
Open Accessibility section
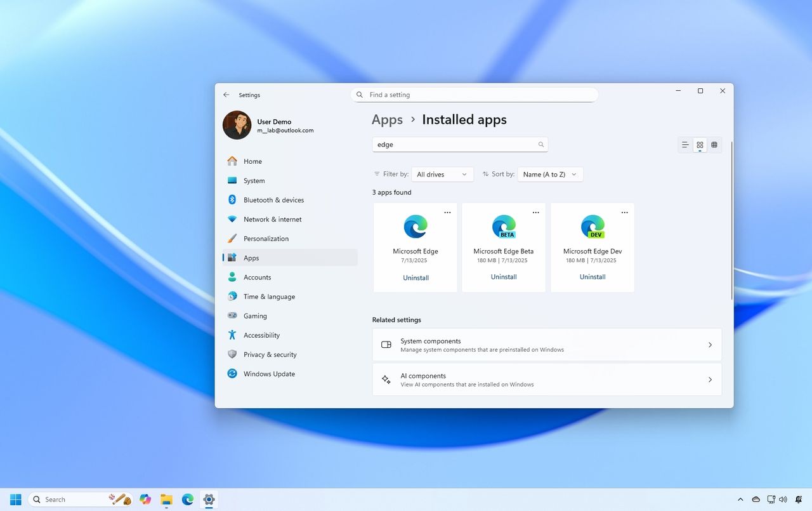(x=290, y=335)
